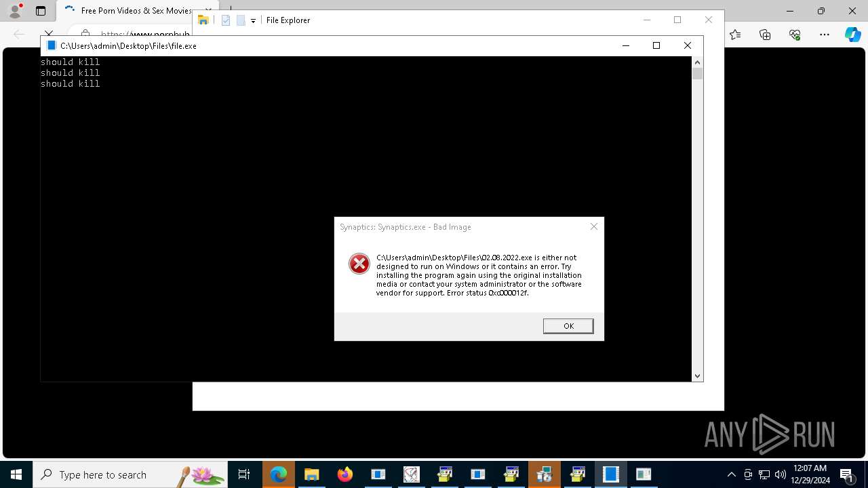This screenshot has height=488, width=868.
Task: Open Task View on taskbar
Action: 244,474
